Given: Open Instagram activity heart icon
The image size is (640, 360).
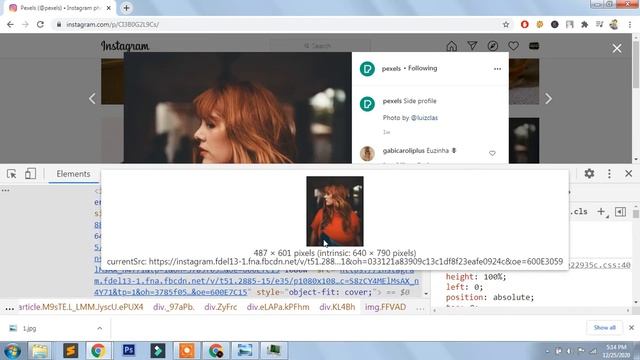Looking at the screenshot, I should pyautogui.click(x=513, y=46).
